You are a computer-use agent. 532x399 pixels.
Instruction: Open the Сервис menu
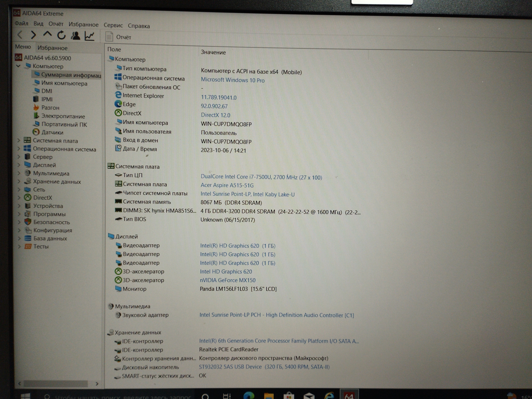point(113,25)
